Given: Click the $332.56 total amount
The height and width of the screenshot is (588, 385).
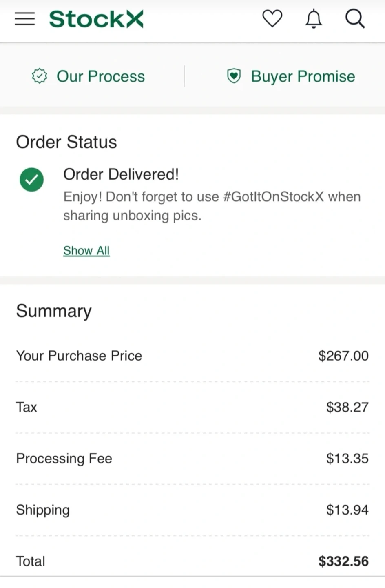Looking at the screenshot, I should [343, 561].
